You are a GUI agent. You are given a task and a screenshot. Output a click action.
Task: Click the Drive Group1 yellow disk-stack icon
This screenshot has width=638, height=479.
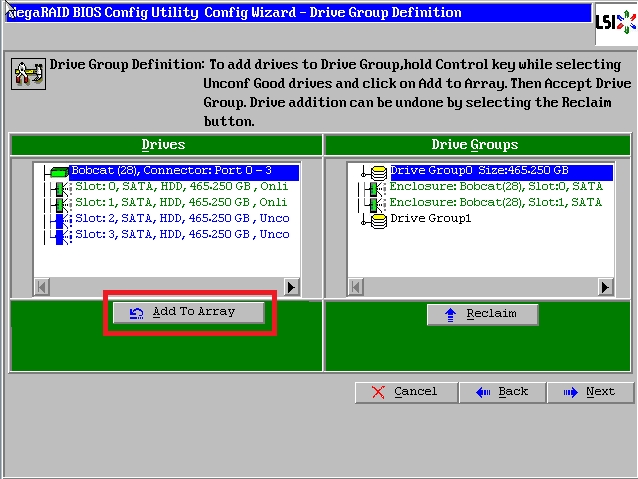379,221
